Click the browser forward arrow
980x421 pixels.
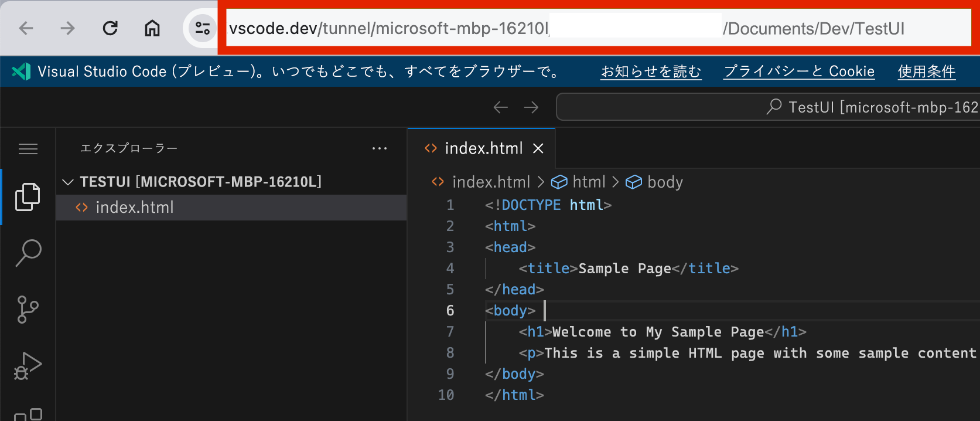68,28
